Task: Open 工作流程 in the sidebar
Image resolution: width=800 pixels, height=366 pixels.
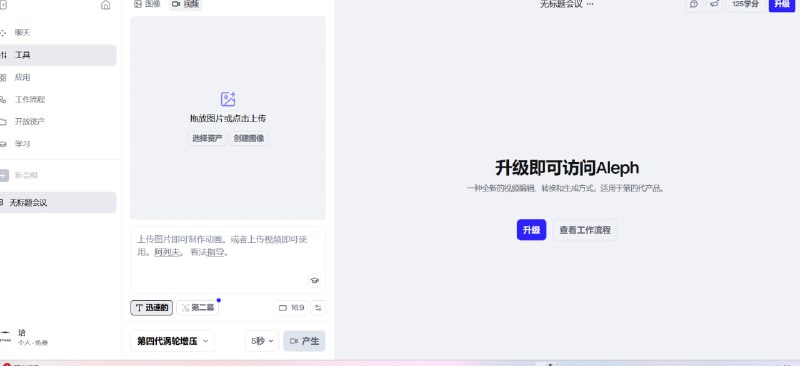Action: pyautogui.click(x=30, y=100)
